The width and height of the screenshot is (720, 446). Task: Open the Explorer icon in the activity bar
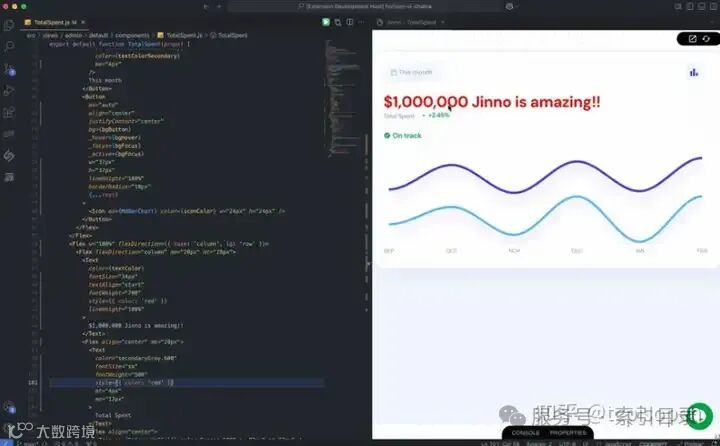click(x=9, y=25)
